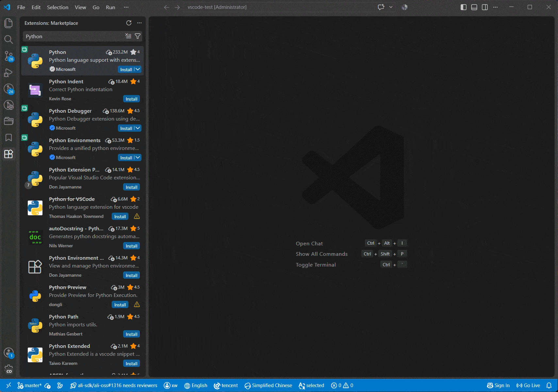Image resolution: width=558 pixels, height=392 pixels.
Task: Open Copilot status icon beside chat dropdown
Action: [404, 7]
